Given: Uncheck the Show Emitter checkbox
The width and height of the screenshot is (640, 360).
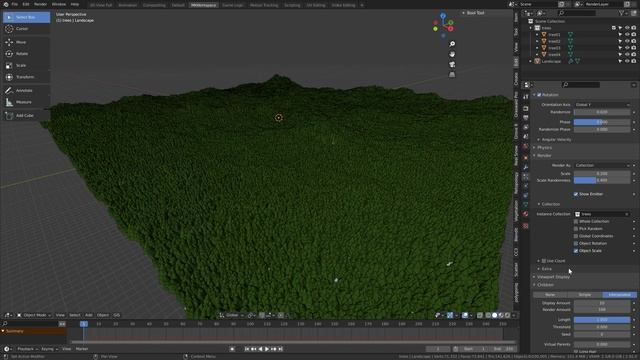Looking at the screenshot, I should [576, 194].
